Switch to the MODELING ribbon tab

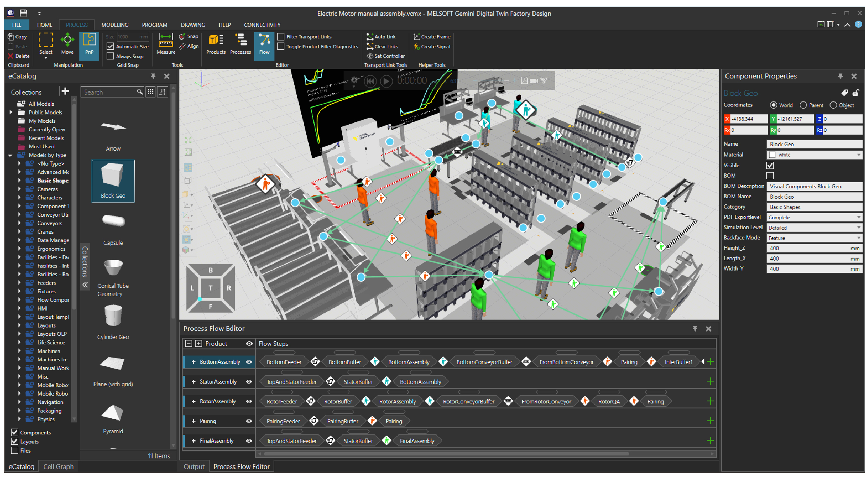pos(115,25)
